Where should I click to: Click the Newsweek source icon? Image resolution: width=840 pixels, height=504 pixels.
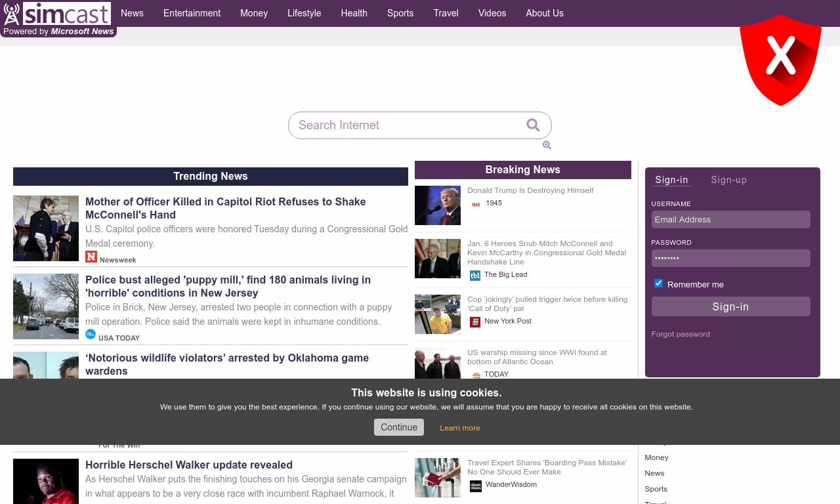coord(91,257)
